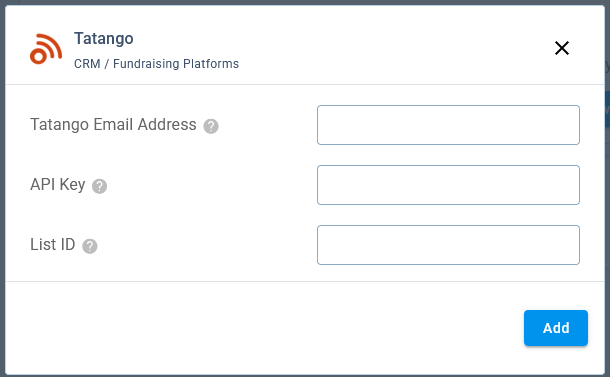The height and width of the screenshot is (377, 610).
Task: Click the List ID question mark icon
Action: 89,246
